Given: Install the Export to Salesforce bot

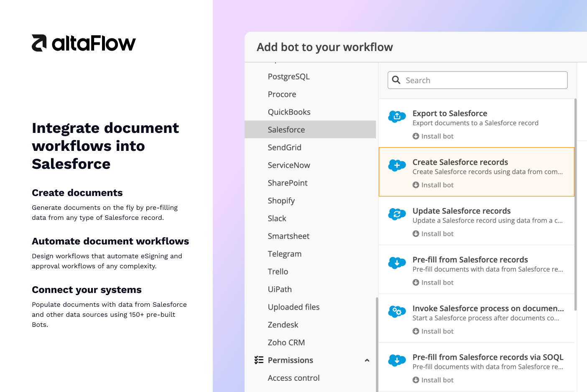Looking at the screenshot, I should tap(433, 136).
